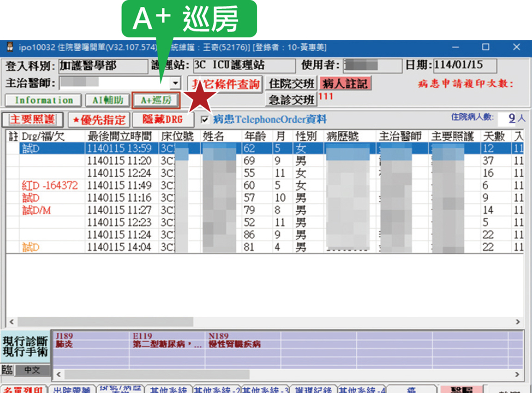Switch to 其他系統-2 tab
532x393 pixels.
click(x=216, y=389)
